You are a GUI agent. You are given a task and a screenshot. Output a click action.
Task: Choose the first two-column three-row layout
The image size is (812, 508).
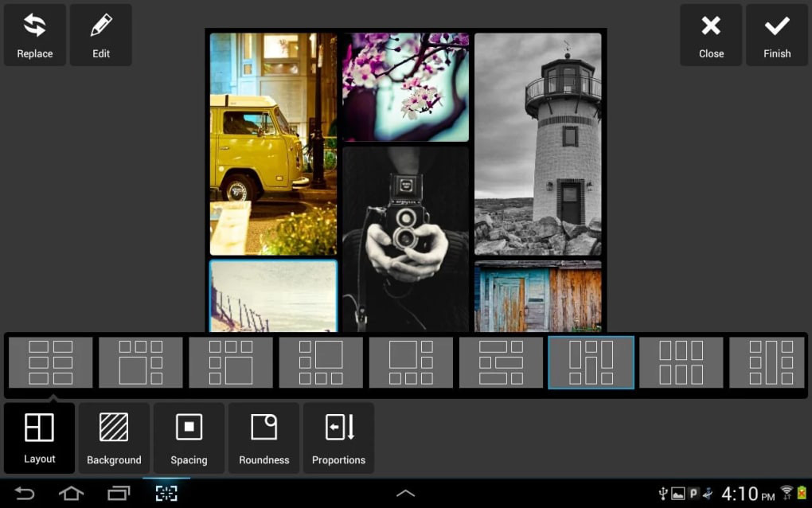[x=51, y=362]
